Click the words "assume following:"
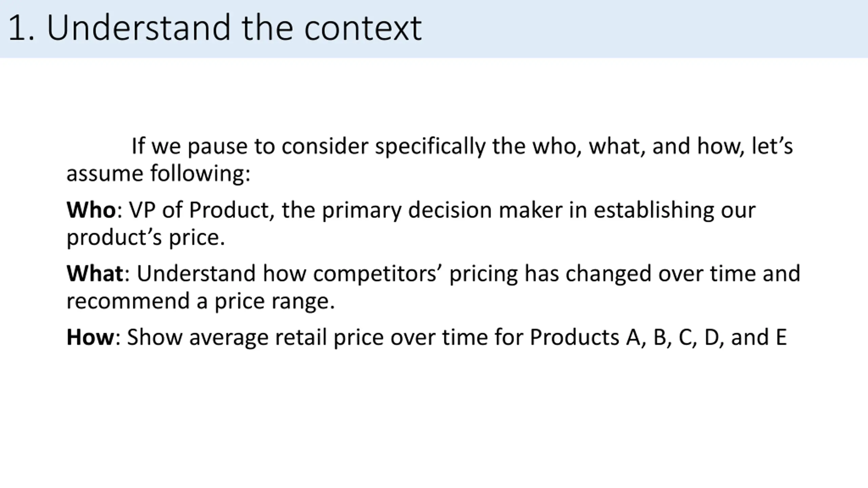Screen dimensions: 868x488 click(x=158, y=174)
